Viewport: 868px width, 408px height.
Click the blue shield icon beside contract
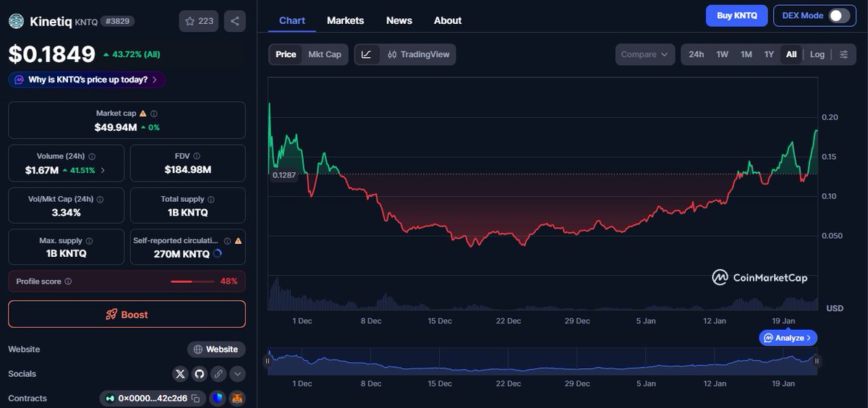tap(217, 399)
